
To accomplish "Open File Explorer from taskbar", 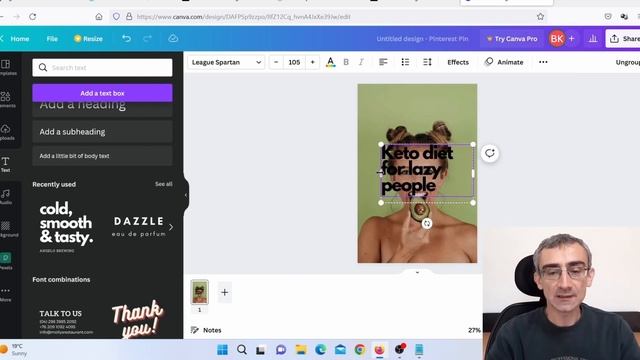I will click(x=301, y=350).
